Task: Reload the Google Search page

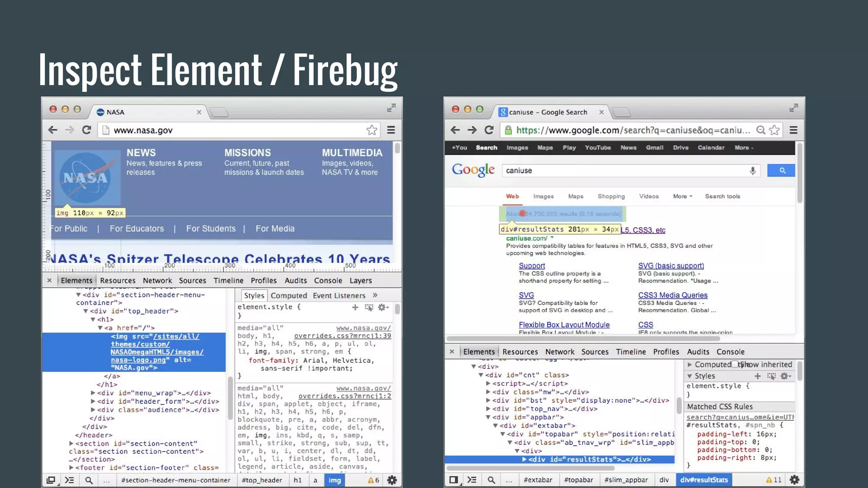Action: [x=489, y=130]
